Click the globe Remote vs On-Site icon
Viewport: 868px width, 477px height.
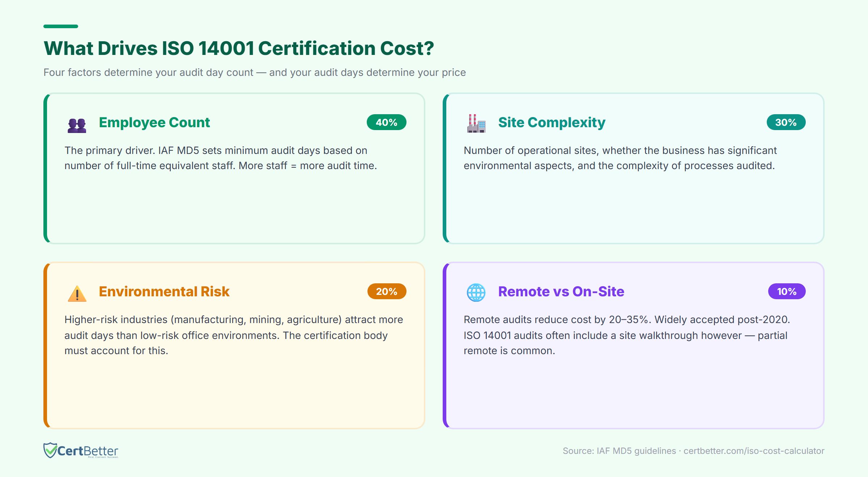click(476, 292)
